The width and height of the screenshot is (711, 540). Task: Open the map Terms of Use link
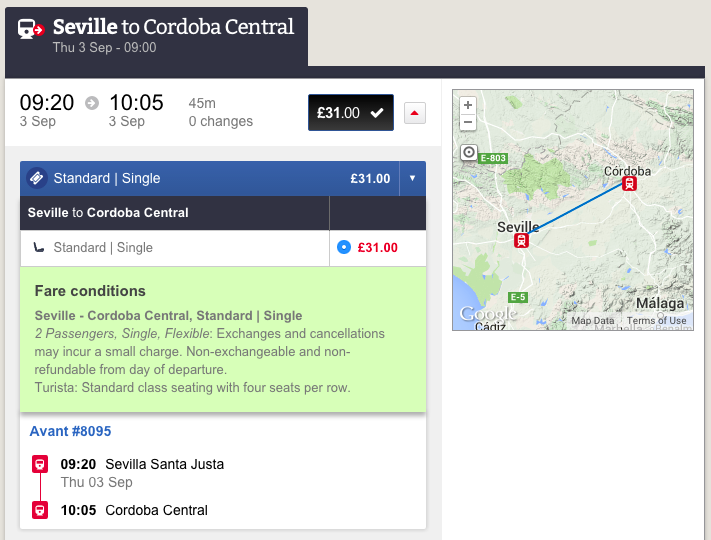tap(656, 321)
